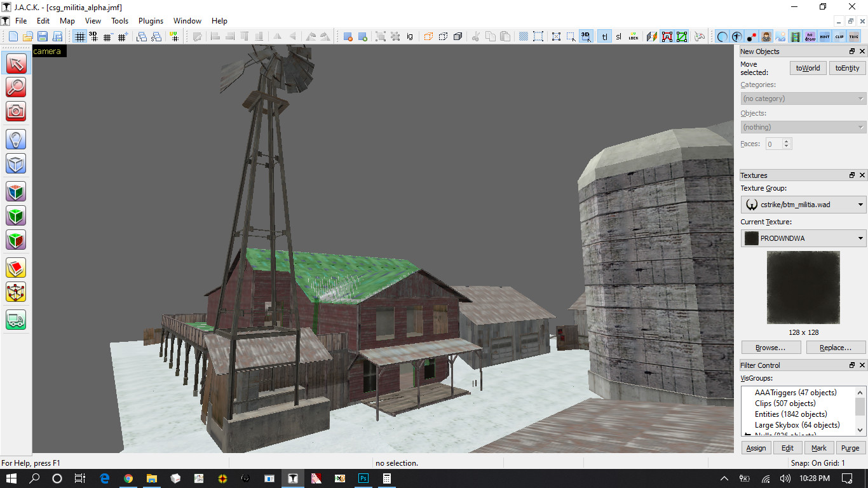Open the Objects dropdown
This screenshot has width=868, height=488.
coord(803,127)
